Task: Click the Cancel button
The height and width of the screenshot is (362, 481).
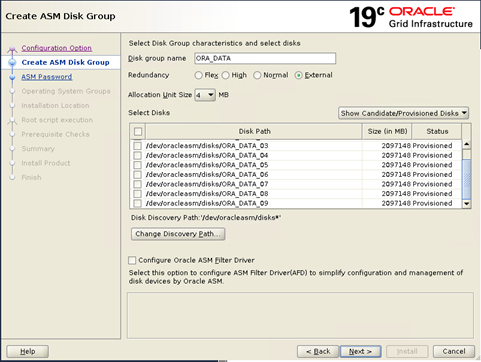Action: click(454, 351)
